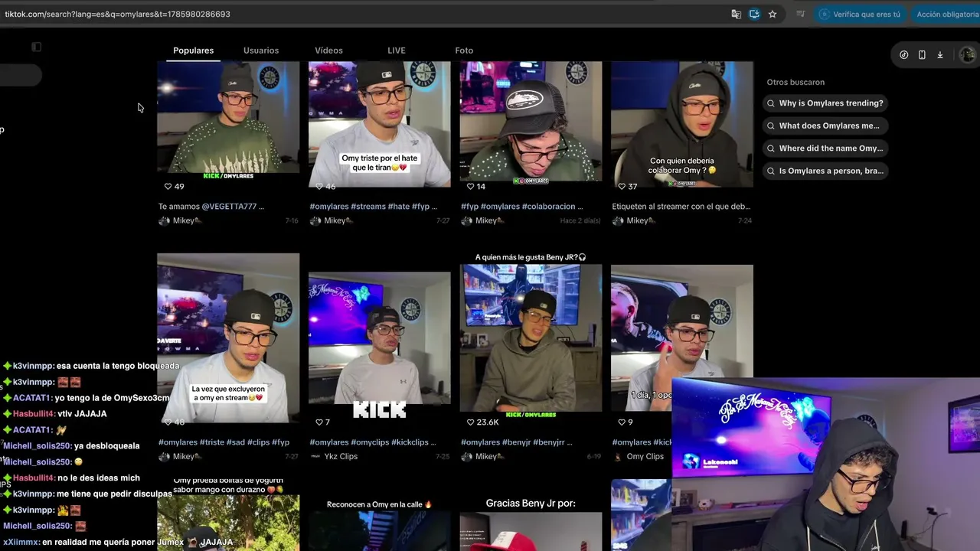980x551 pixels.
Task: Select suggestion Is Omylares a person, bra...
Action: pyautogui.click(x=825, y=171)
